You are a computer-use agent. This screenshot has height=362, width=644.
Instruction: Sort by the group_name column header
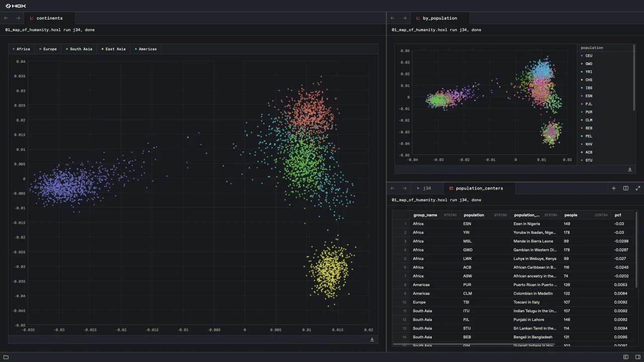(x=435, y=215)
